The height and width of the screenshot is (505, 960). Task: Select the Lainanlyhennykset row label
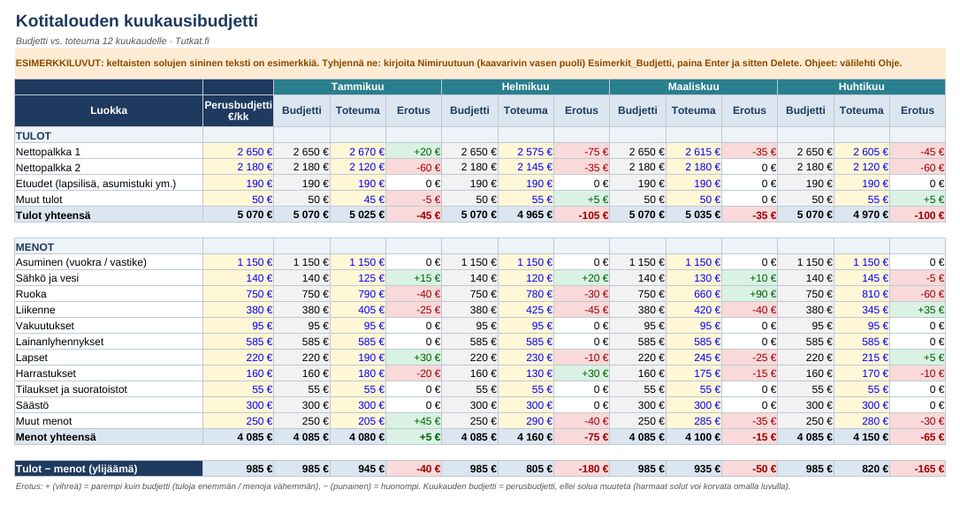tap(109, 342)
